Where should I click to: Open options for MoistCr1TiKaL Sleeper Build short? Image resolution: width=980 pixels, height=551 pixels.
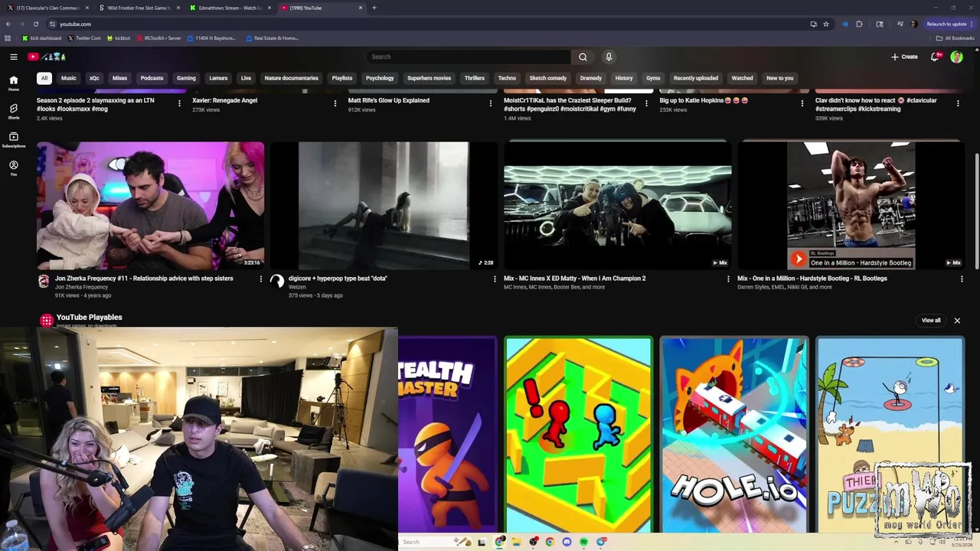pyautogui.click(x=646, y=103)
